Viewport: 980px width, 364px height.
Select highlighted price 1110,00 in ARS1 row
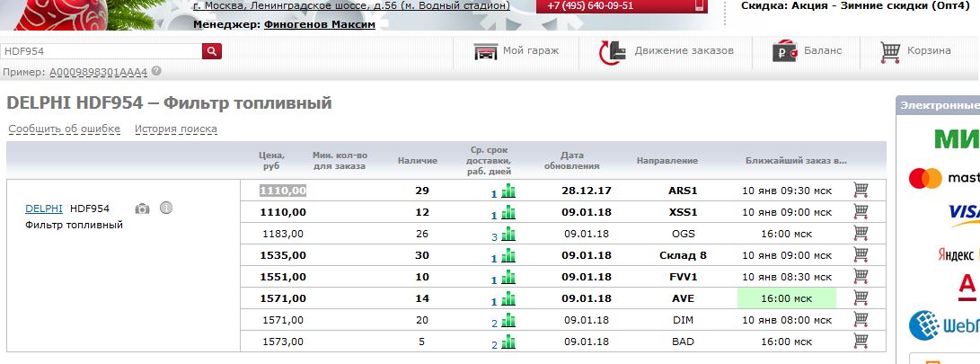pos(282,191)
